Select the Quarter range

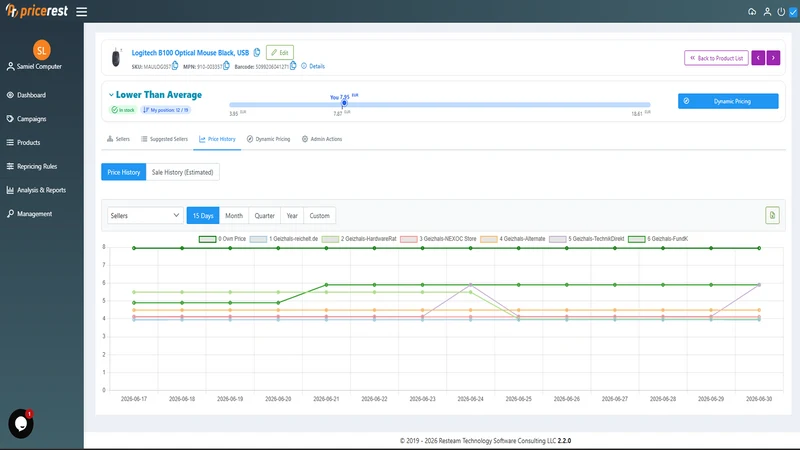point(265,215)
